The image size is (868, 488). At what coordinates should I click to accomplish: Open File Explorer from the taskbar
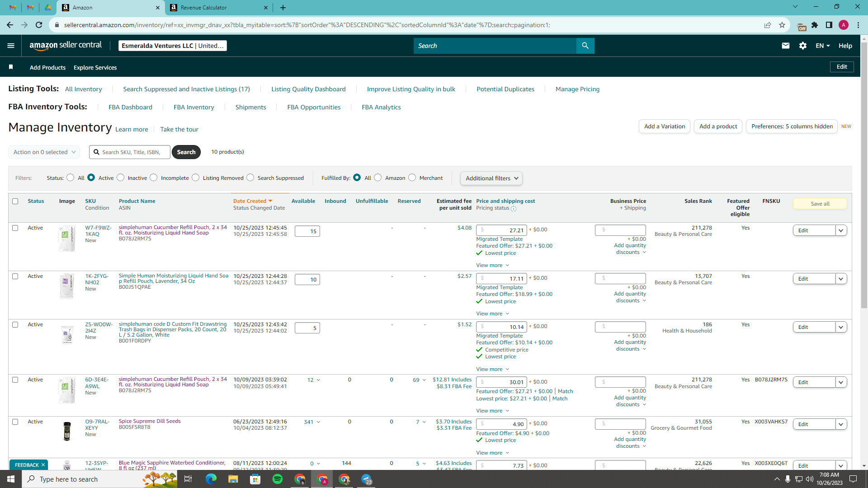233,479
